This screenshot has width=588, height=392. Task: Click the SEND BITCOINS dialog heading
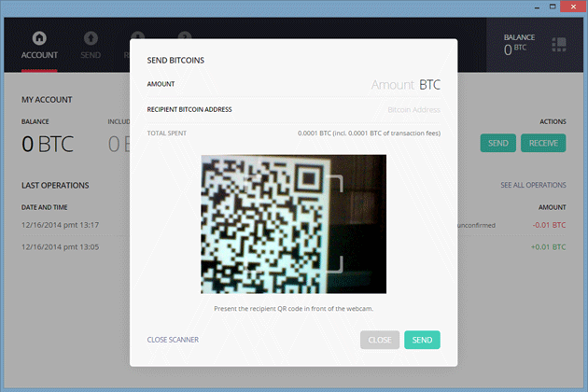click(x=175, y=61)
